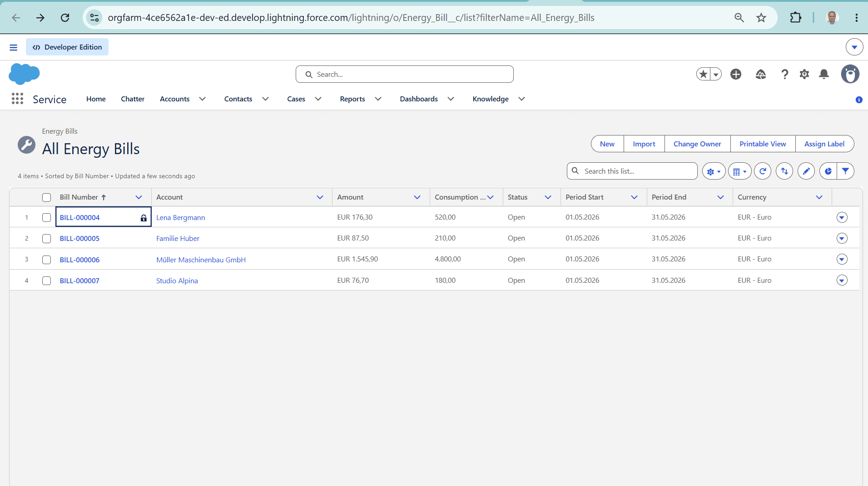Open Dashboards tab
Viewport: 868px width, 486px height.
pos(419,99)
